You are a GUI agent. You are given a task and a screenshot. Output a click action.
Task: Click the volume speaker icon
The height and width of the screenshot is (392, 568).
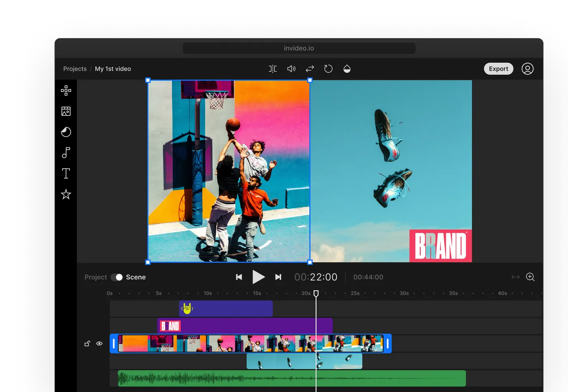pos(291,69)
